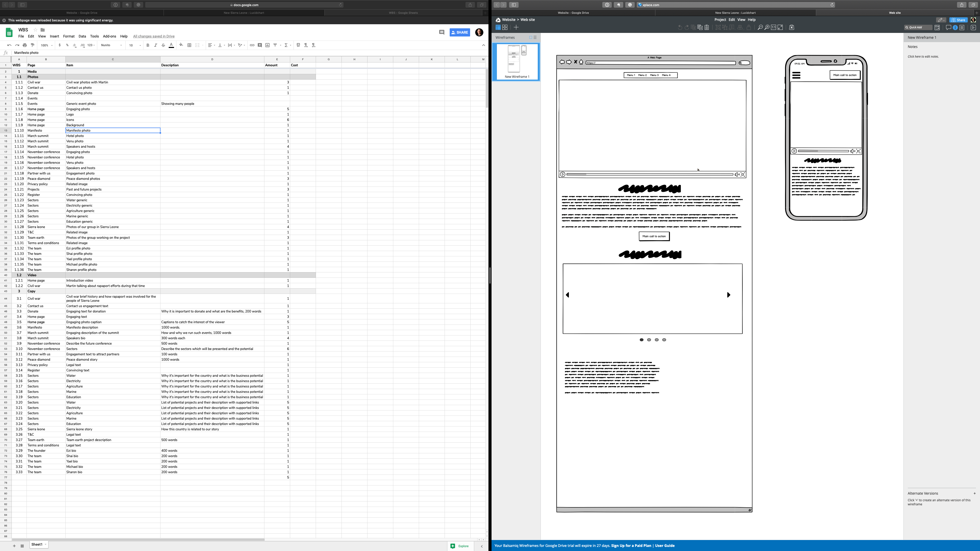
Task: Open the Nunito font dropdown
Action: [x=112, y=45]
